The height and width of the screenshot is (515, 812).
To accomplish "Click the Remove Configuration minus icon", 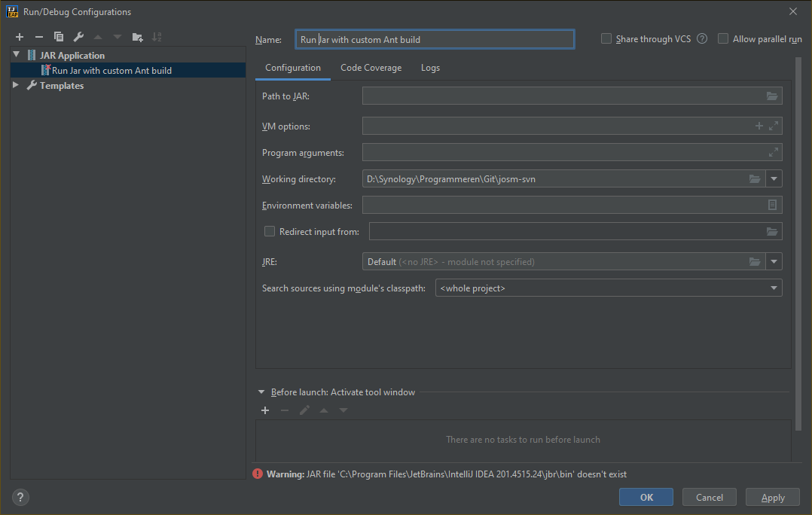I will (x=39, y=37).
